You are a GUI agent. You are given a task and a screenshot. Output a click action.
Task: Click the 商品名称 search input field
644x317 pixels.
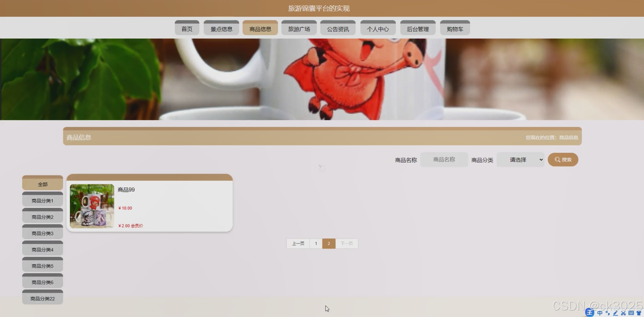point(444,160)
